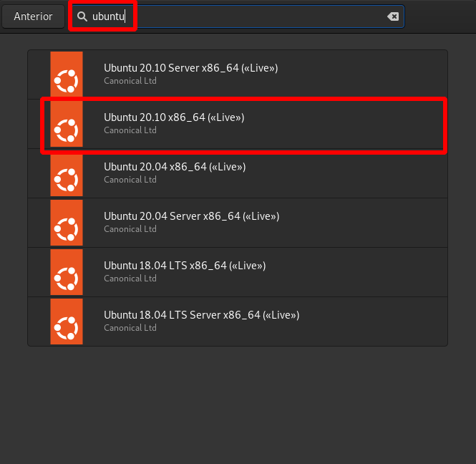
Task: Click 'Canonical Ltd' under Ubuntu 20.10 Server
Action: coord(130,81)
